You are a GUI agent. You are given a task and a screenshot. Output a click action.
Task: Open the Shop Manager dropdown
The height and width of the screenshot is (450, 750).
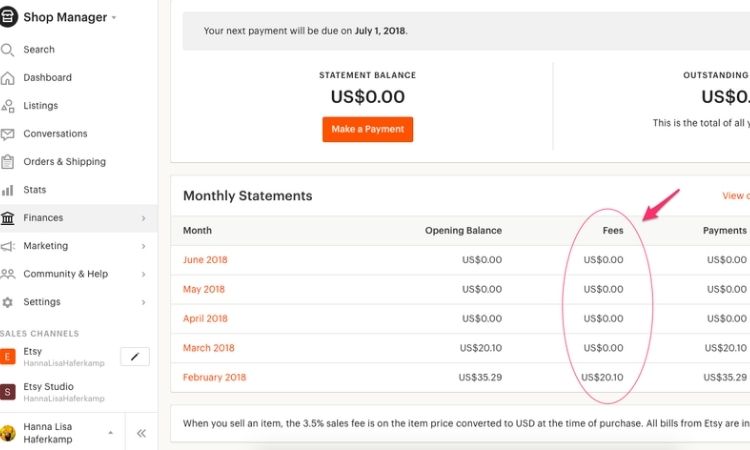(x=70, y=17)
